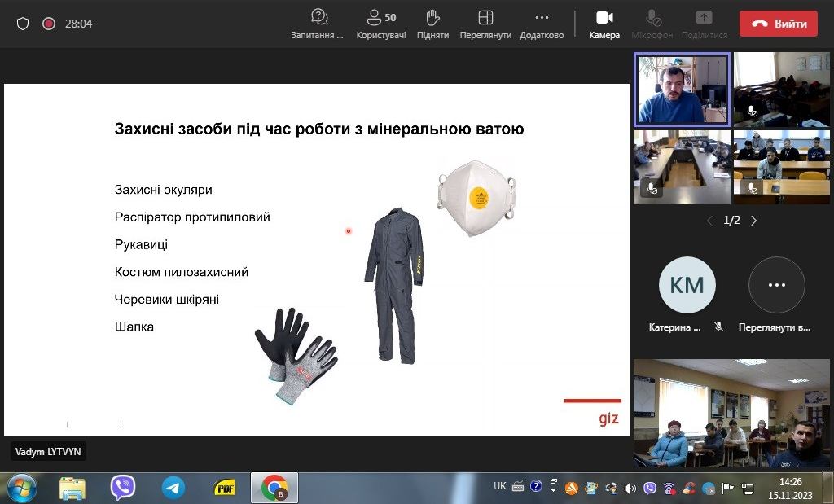Click the Поділитися share screen icon
834x504 pixels.
click(x=704, y=24)
